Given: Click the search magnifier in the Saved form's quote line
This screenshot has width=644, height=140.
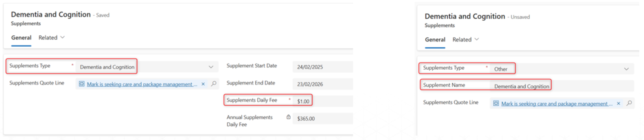Looking at the screenshot, I should pos(214,83).
